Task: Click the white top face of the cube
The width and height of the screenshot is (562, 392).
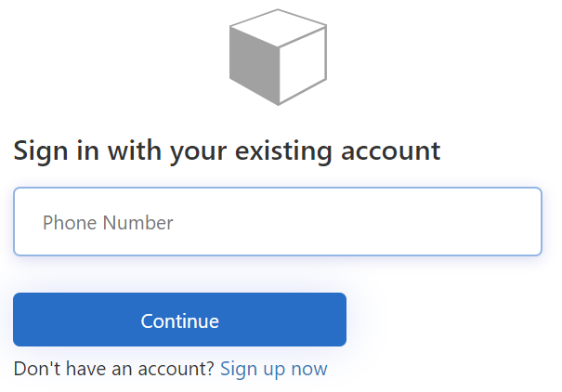Action: [x=279, y=28]
